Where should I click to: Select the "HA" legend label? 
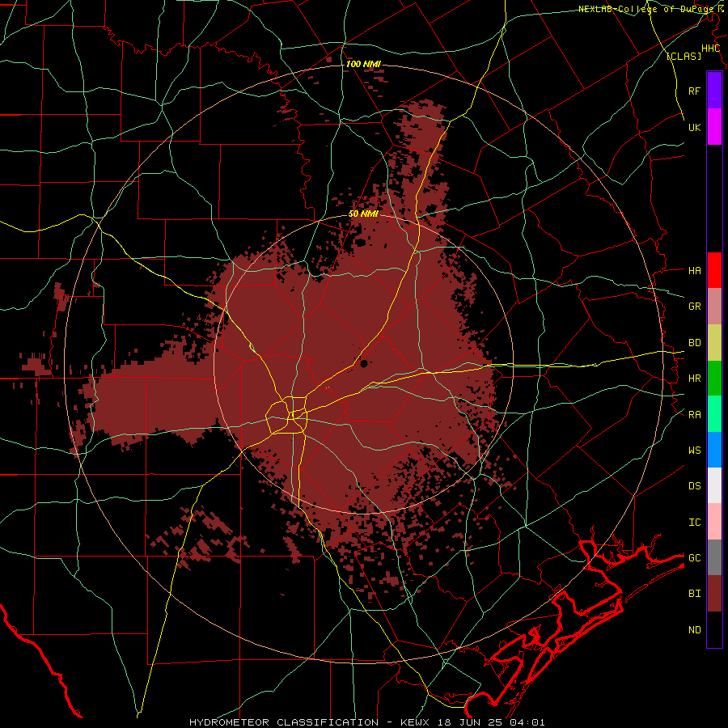pos(694,271)
